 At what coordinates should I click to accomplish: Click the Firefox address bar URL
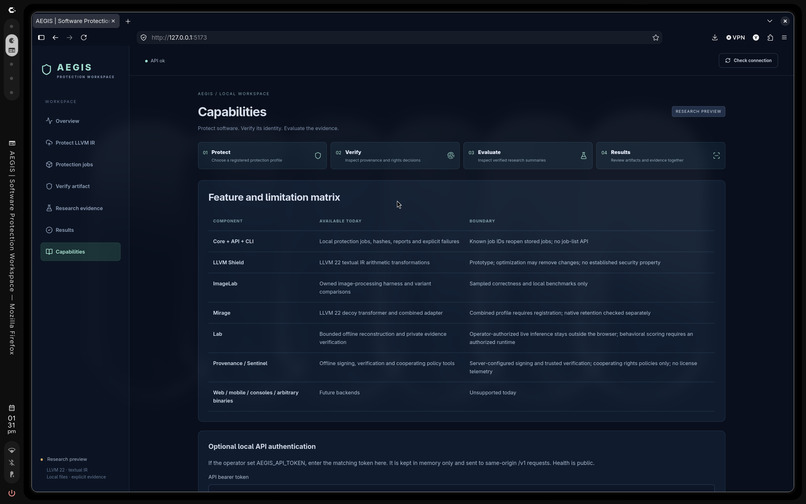pyautogui.click(x=179, y=38)
